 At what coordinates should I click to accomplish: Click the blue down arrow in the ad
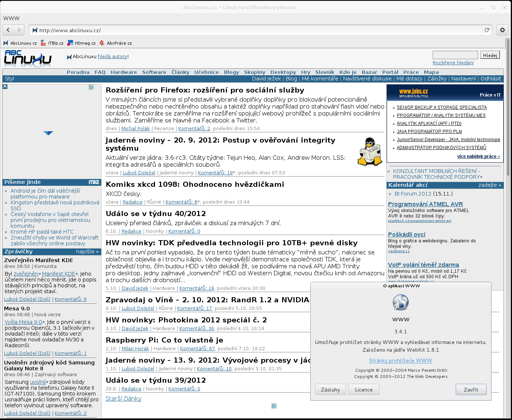(x=48, y=133)
